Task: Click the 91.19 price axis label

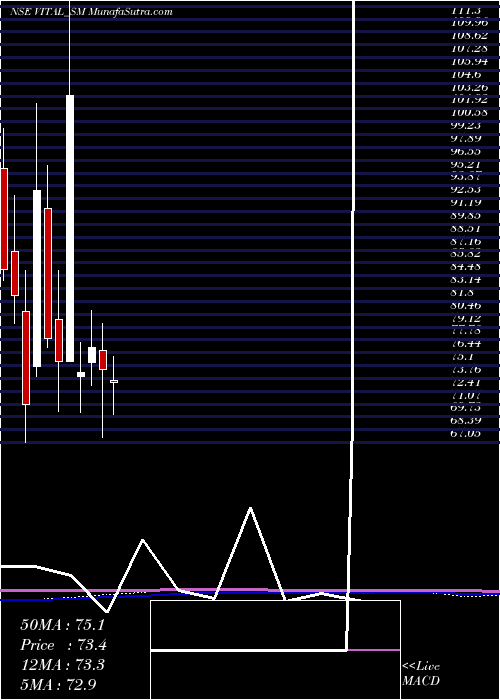Action: click(x=465, y=203)
